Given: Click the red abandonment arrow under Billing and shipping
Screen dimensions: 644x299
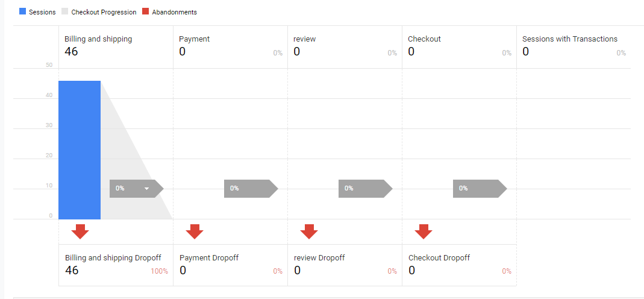Looking at the screenshot, I should click(80, 231).
